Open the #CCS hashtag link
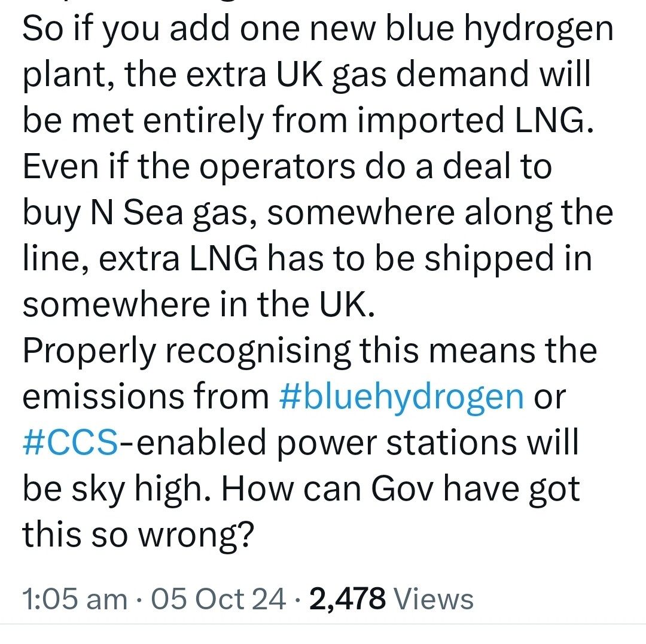The width and height of the screenshot is (646, 644). point(71,442)
